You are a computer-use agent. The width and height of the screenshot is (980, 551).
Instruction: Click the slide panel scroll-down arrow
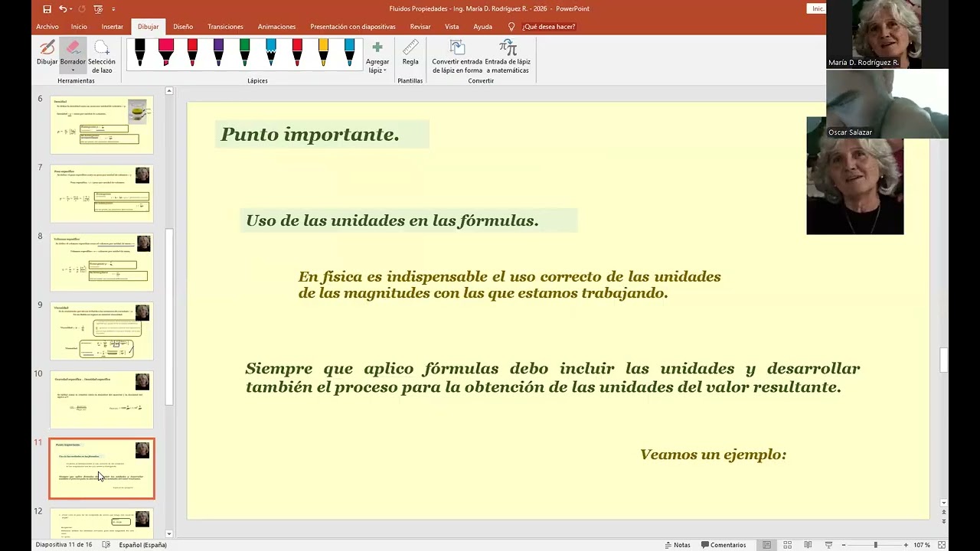point(169,533)
